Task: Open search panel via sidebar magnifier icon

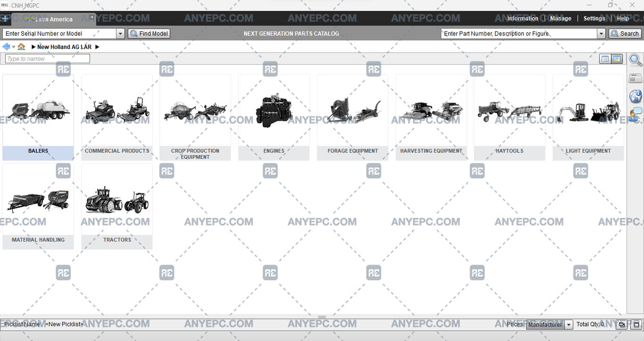Action: [636, 60]
